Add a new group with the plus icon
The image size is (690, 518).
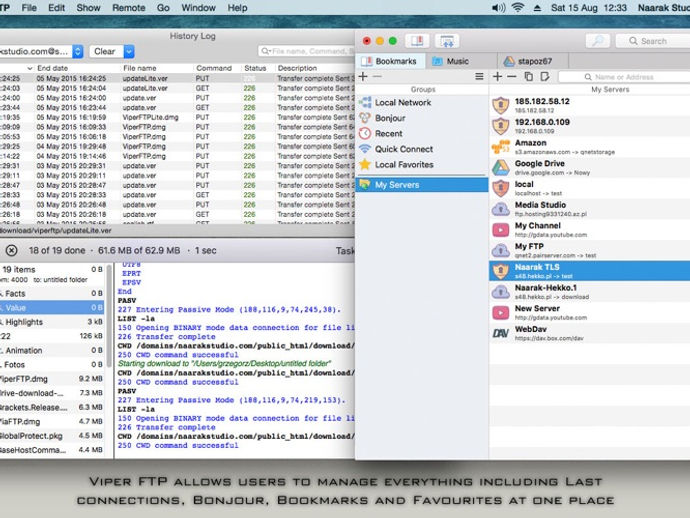[x=363, y=77]
